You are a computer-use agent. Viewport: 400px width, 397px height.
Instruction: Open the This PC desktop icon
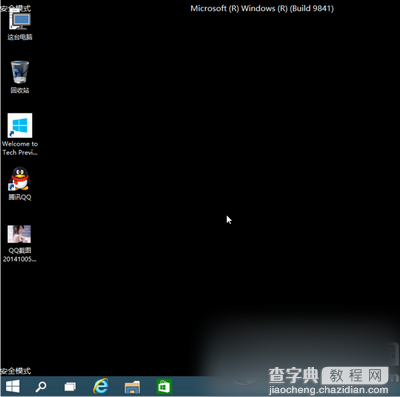[20, 21]
